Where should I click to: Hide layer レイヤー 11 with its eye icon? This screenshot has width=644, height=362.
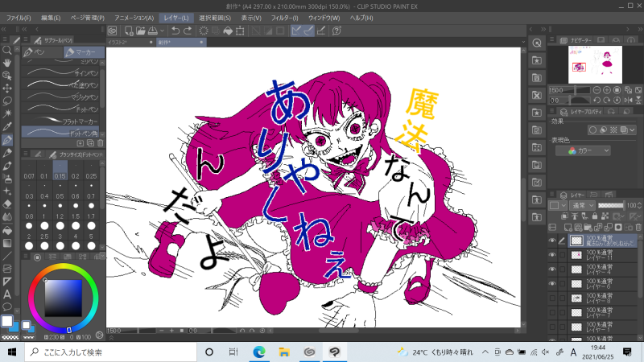552,255
